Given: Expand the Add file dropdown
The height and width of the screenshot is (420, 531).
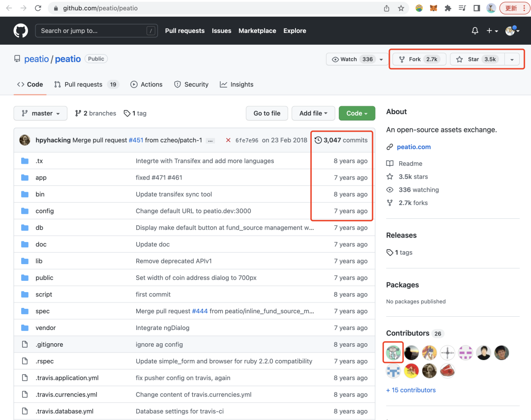Looking at the screenshot, I should click(313, 113).
